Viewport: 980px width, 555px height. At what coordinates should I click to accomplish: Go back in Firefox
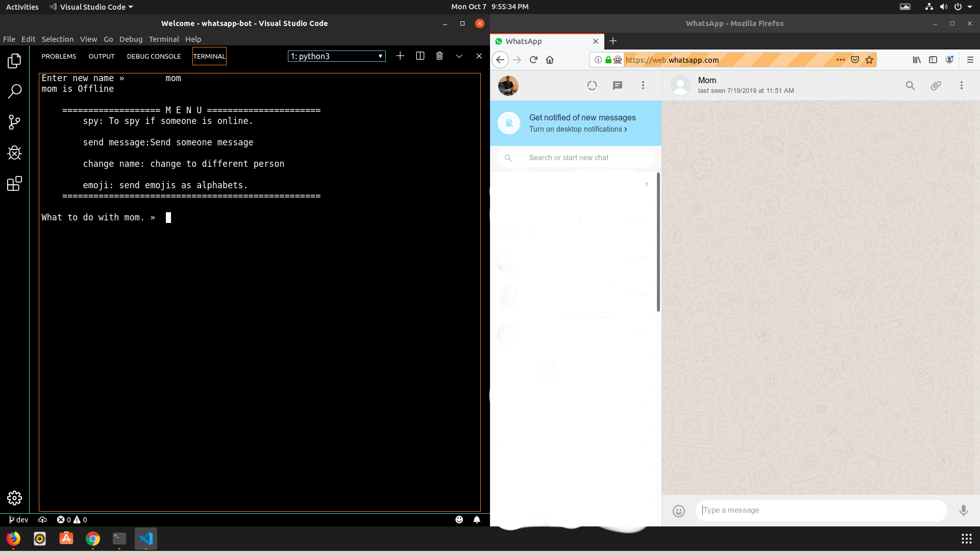[x=500, y=60]
